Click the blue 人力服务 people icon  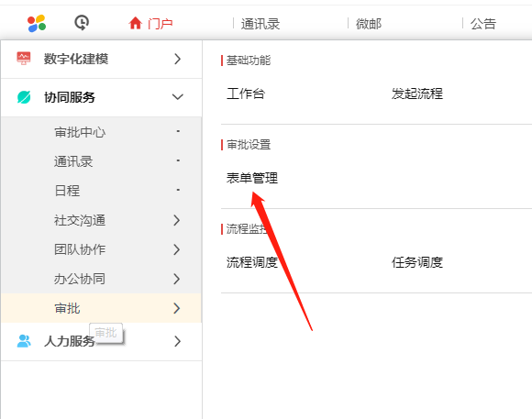coord(24,341)
